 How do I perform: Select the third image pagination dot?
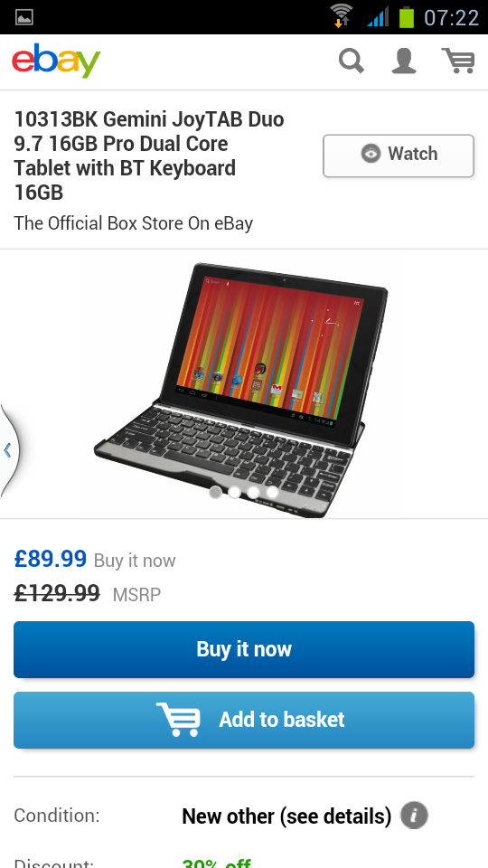coord(253,492)
